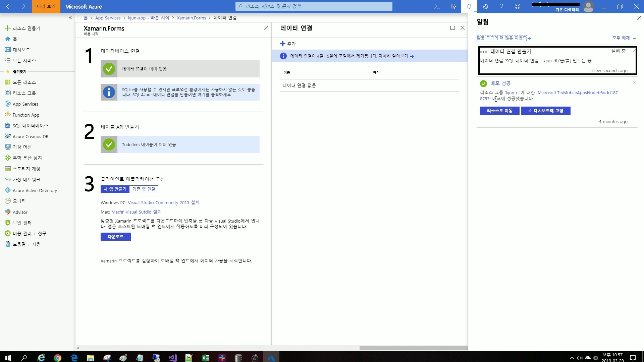Open more options ellipsis in notifications
This screenshot has height=362, width=644.
635,38
